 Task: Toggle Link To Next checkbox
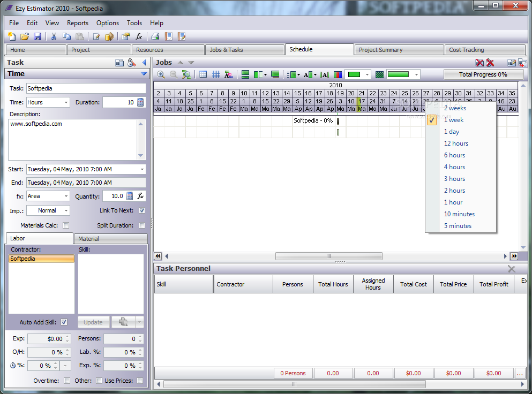click(x=142, y=210)
